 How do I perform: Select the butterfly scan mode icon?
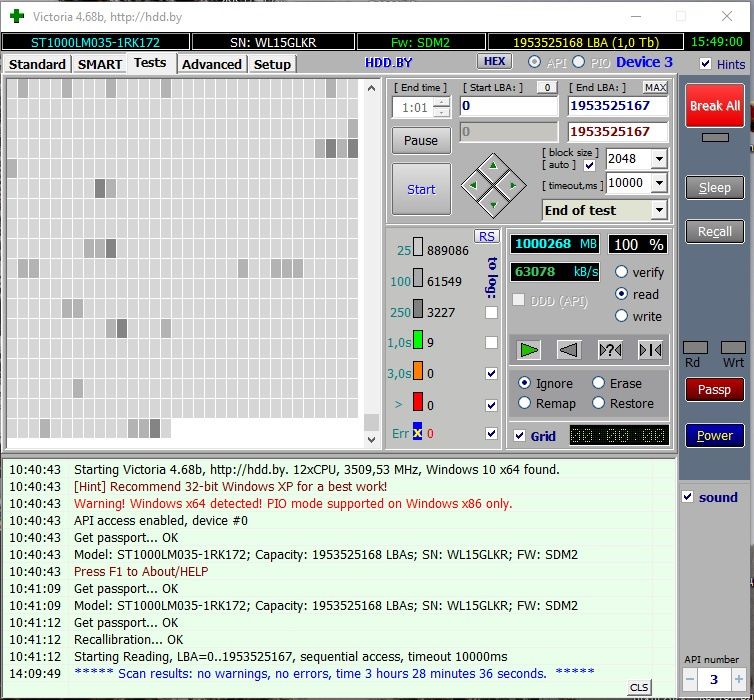(650, 349)
